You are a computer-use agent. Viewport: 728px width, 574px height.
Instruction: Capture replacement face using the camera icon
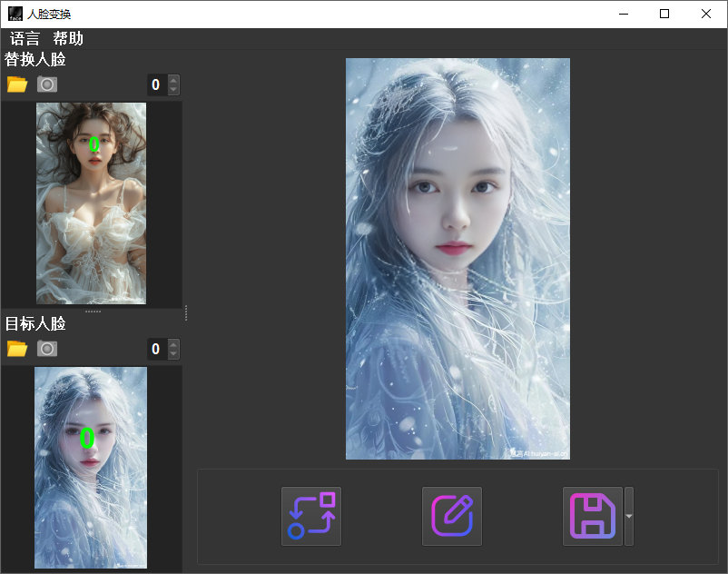point(46,84)
